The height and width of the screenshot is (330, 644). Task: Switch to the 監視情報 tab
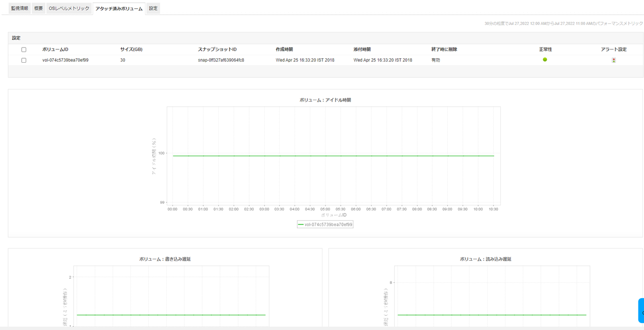pos(20,9)
